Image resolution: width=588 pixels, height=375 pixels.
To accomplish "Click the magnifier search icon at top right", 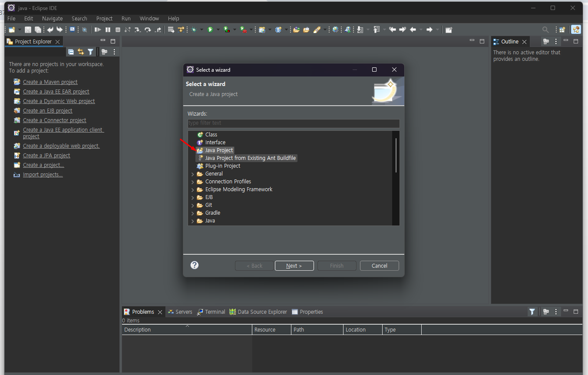I will [545, 30].
